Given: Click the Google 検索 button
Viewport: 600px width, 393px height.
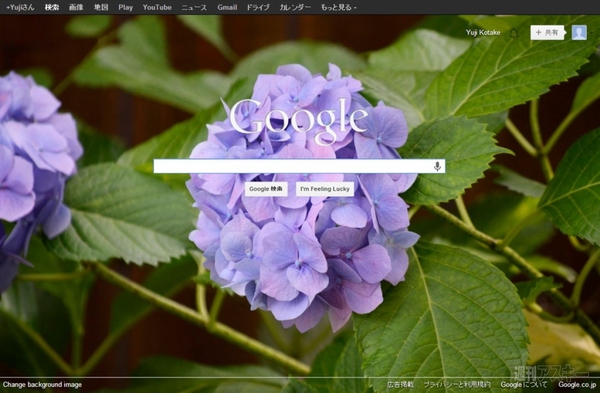Looking at the screenshot, I should (266, 189).
